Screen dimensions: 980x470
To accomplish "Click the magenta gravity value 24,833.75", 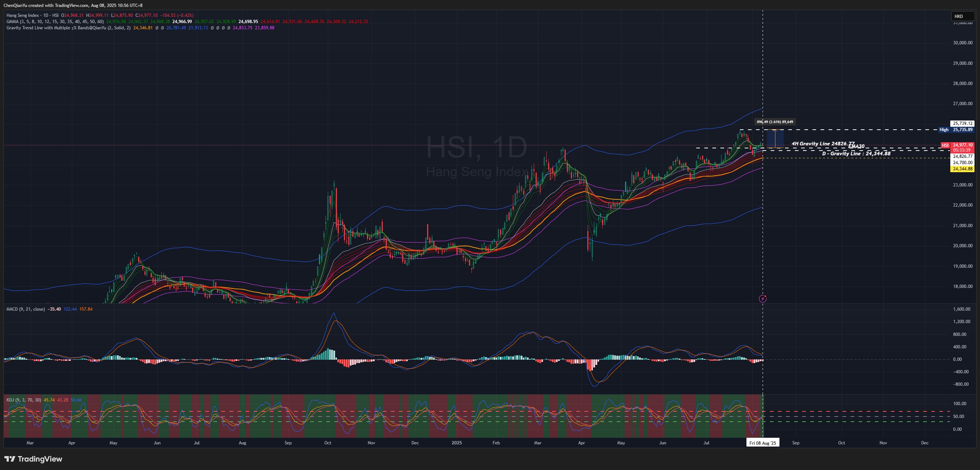I will [242, 28].
